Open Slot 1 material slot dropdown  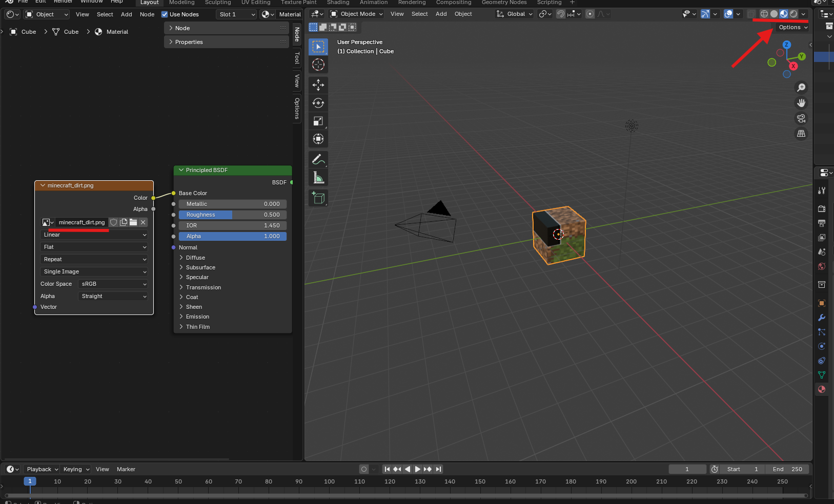point(236,14)
